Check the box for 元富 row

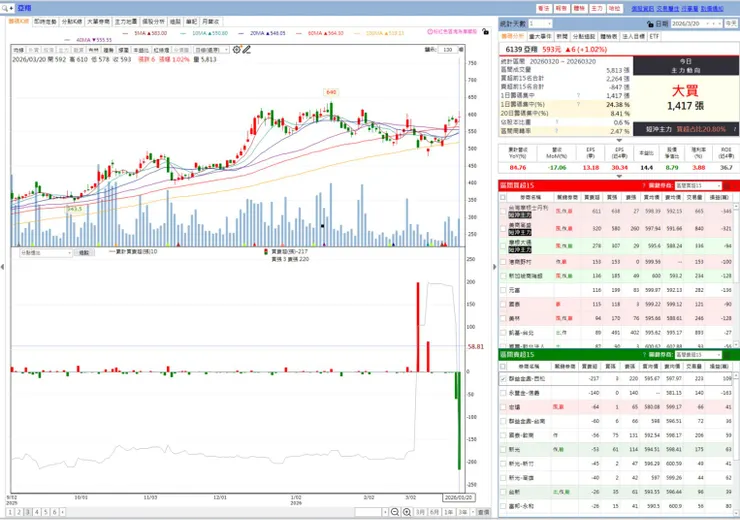pyautogui.click(x=503, y=290)
